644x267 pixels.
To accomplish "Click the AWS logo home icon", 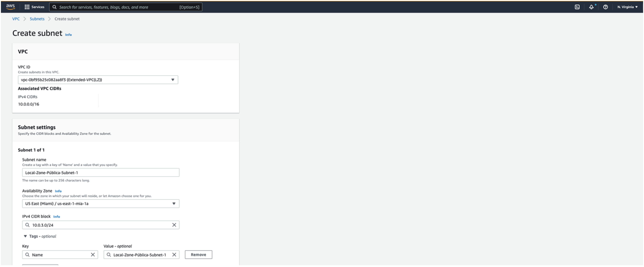I will [10, 7].
